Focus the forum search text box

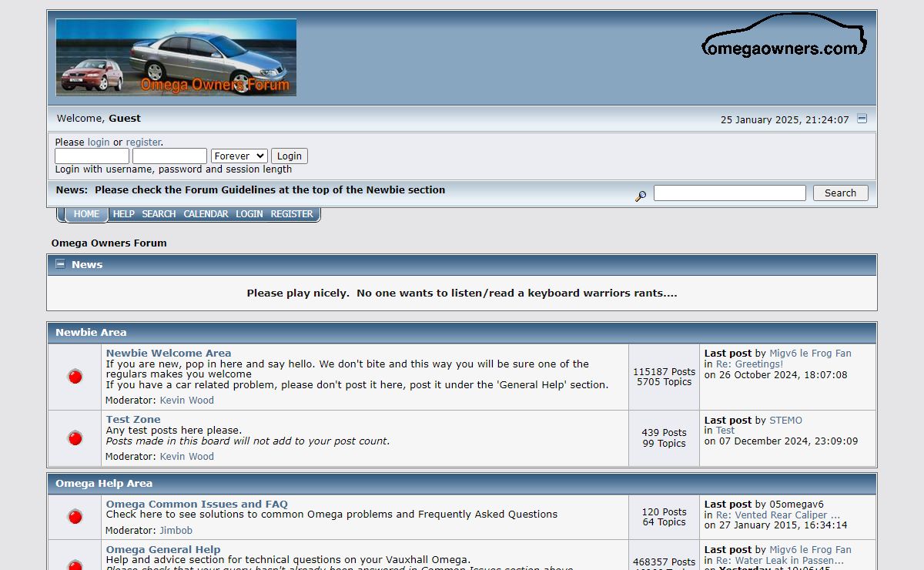point(730,193)
